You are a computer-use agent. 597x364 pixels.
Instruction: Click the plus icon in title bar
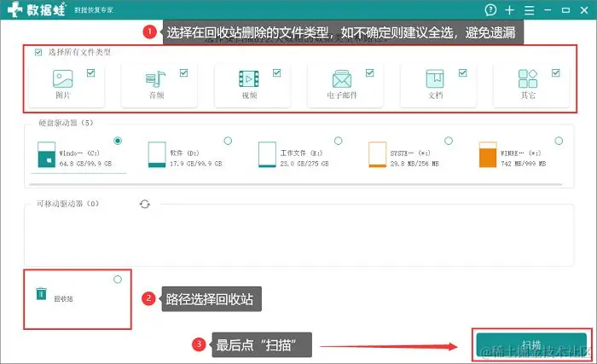click(x=509, y=10)
